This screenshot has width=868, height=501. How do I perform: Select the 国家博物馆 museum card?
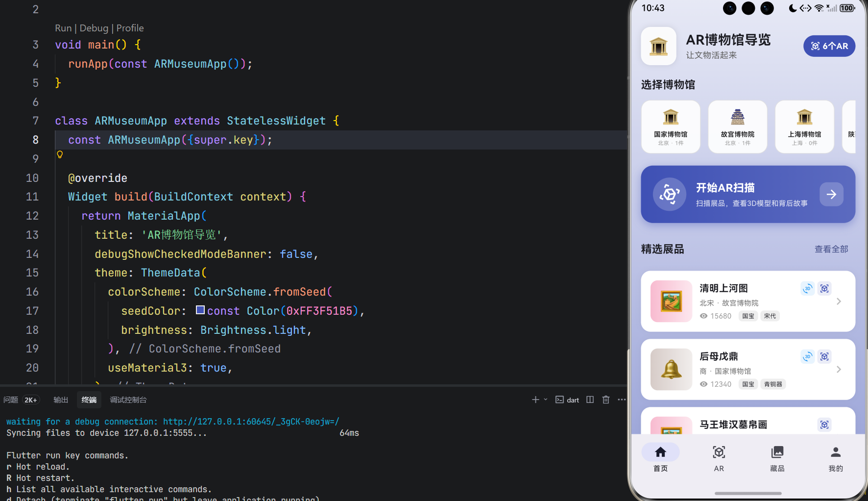(671, 127)
